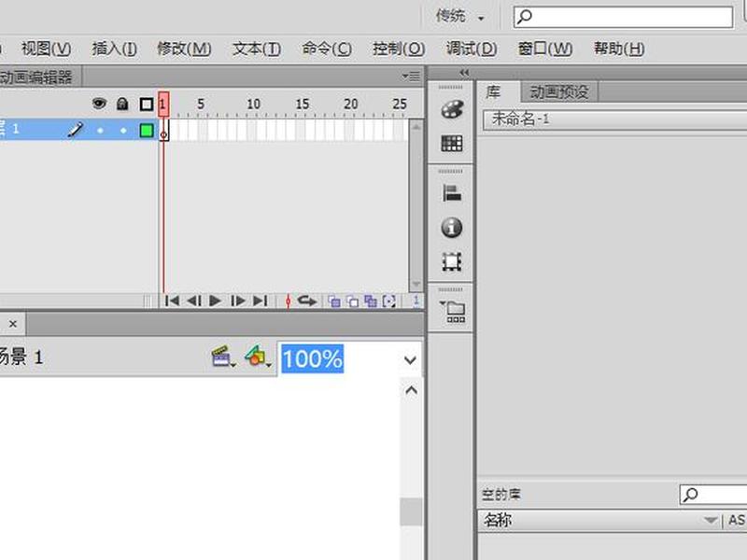Click frame 10 on the timeline ruler
This screenshot has height=560, width=747.
pos(253,104)
